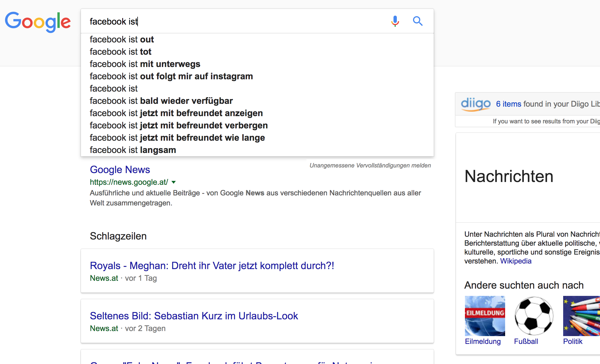Select suggestion "facebook ist out"

[x=122, y=39]
